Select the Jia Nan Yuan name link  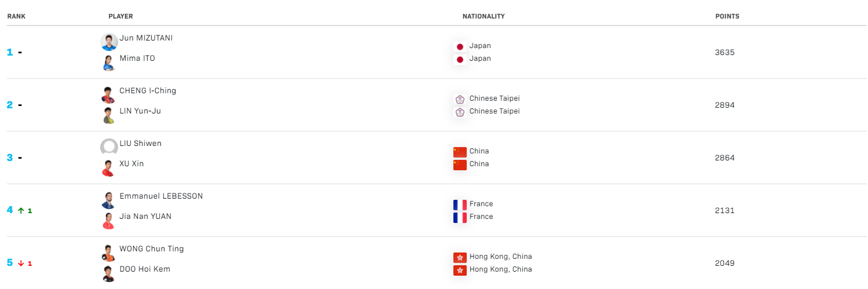[145, 216]
